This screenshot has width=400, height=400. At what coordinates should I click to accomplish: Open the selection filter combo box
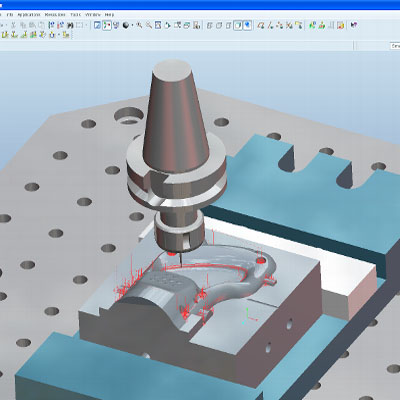tap(395, 46)
